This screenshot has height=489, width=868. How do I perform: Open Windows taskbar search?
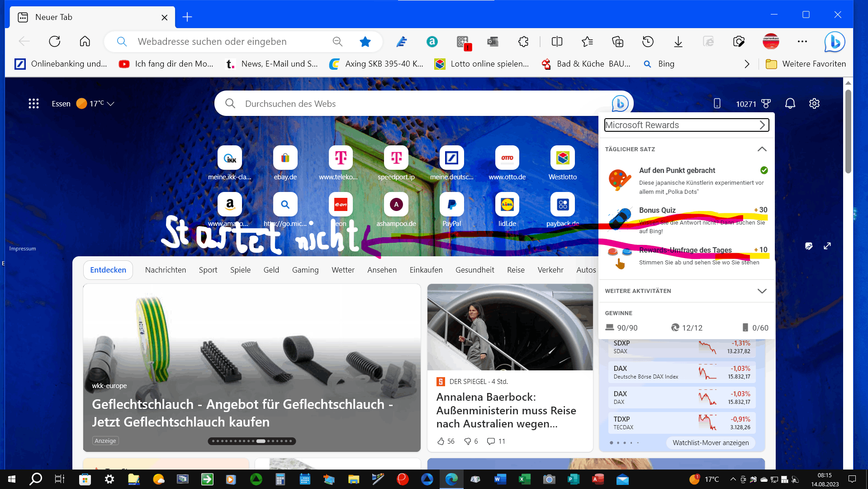coord(36,479)
